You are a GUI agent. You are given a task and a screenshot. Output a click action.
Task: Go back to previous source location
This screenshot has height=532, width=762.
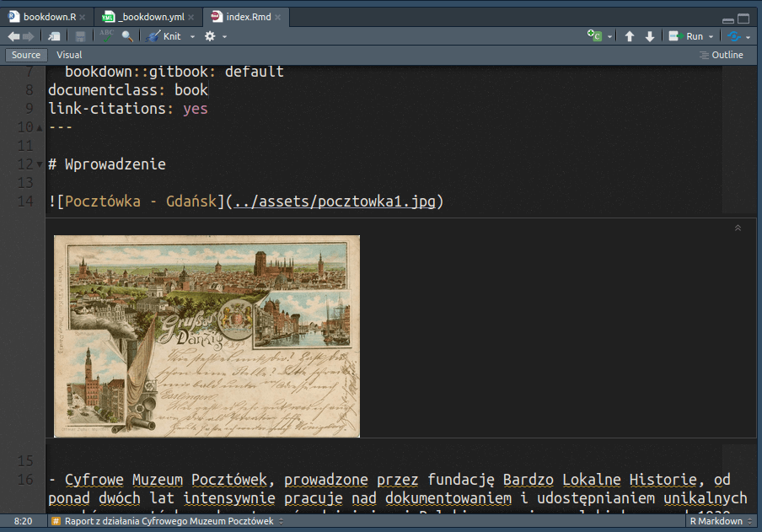[x=13, y=36]
